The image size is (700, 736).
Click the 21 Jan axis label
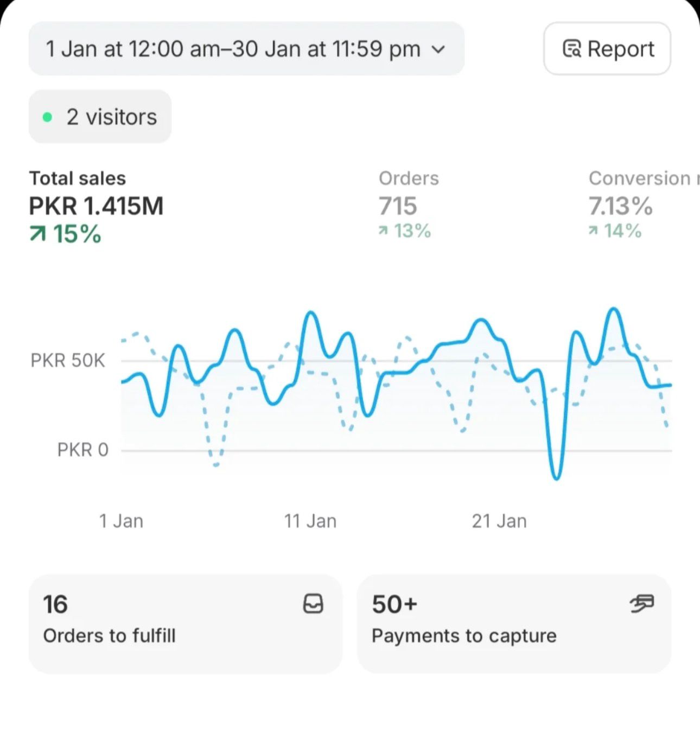(499, 521)
